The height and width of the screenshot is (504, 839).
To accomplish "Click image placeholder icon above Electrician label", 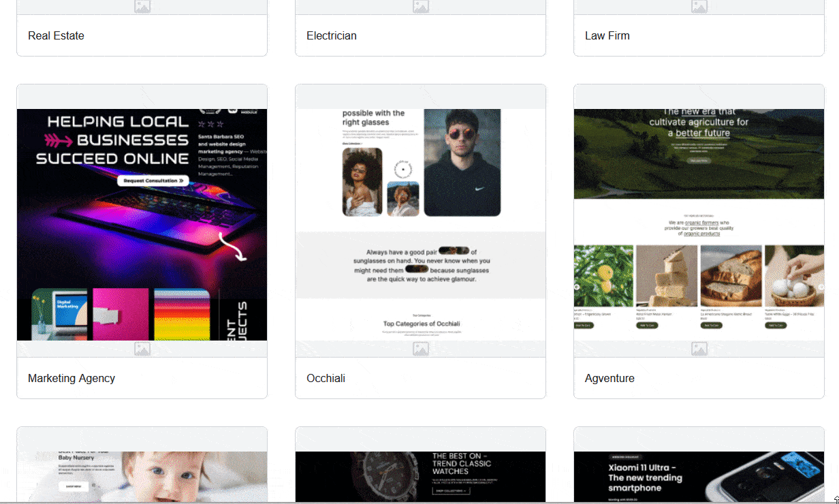I will tap(420, 7).
